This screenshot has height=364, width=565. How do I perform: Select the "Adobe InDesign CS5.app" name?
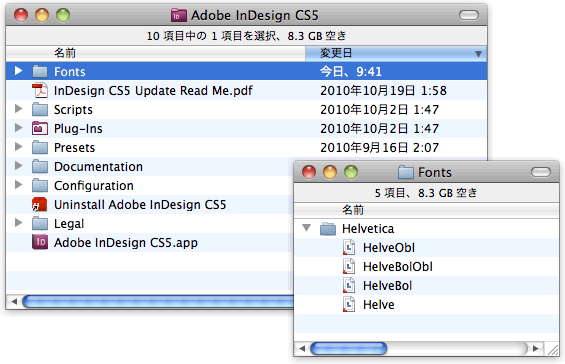(x=126, y=243)
